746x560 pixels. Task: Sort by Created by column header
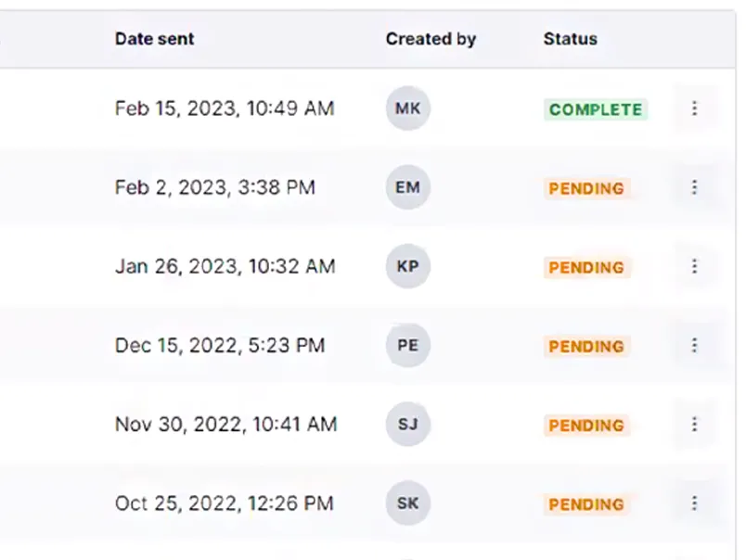click(x=431, y=39)
